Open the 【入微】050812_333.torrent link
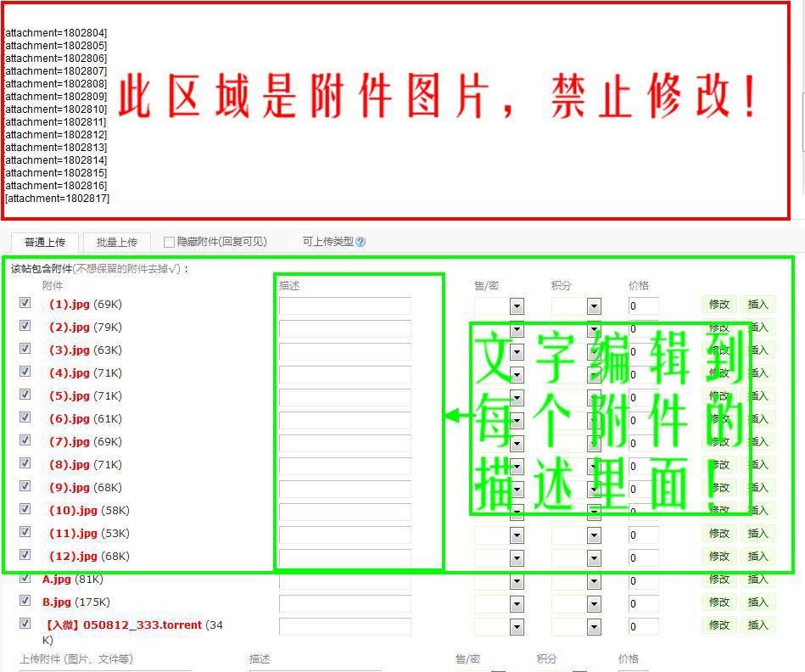 pos(124,624)
